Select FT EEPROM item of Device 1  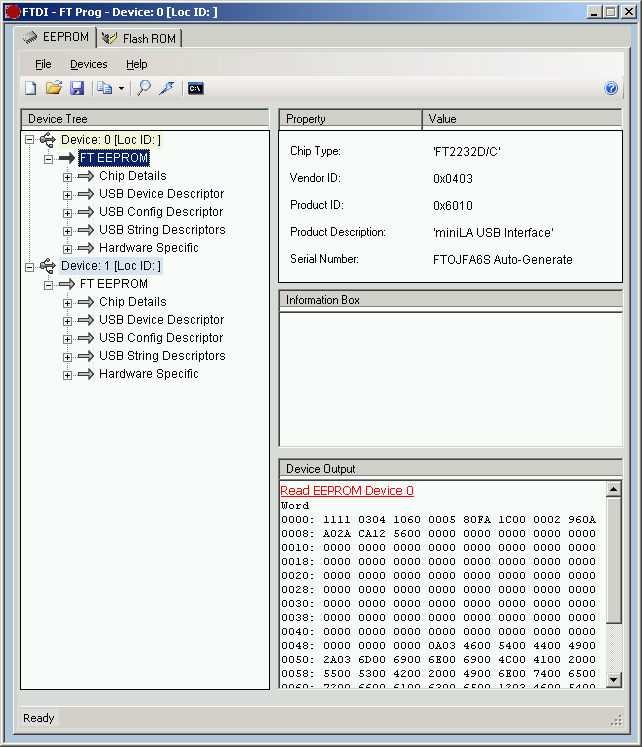(114, 284)
